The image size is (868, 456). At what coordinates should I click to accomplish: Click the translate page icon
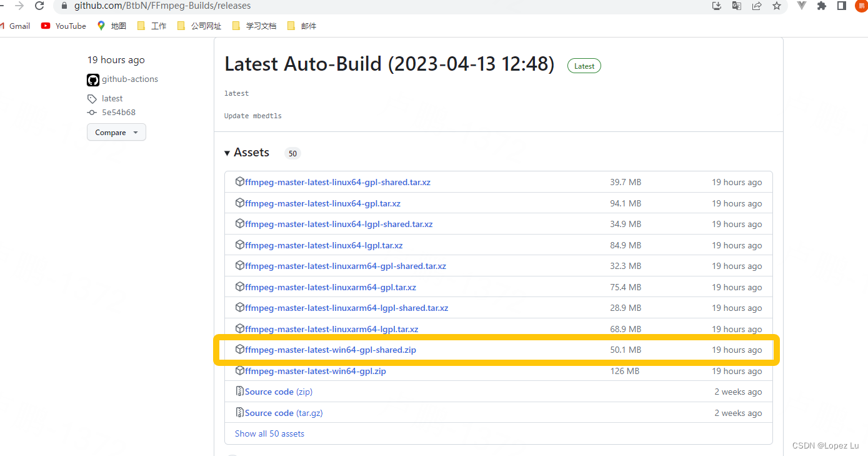pos(737,6)
